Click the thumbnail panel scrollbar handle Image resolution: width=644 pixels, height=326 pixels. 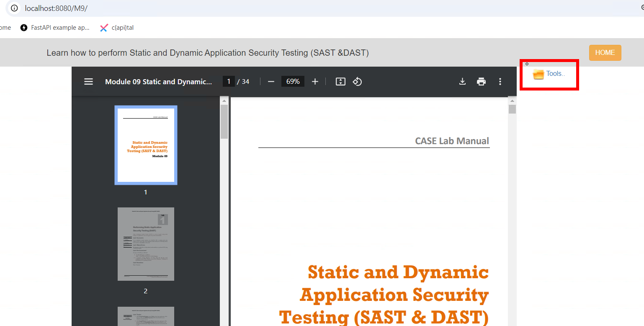[224, 122]
